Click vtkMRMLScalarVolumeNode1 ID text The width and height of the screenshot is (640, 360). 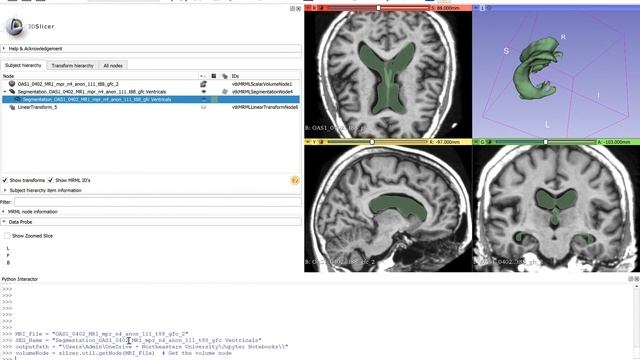click(x=262, y=84)
